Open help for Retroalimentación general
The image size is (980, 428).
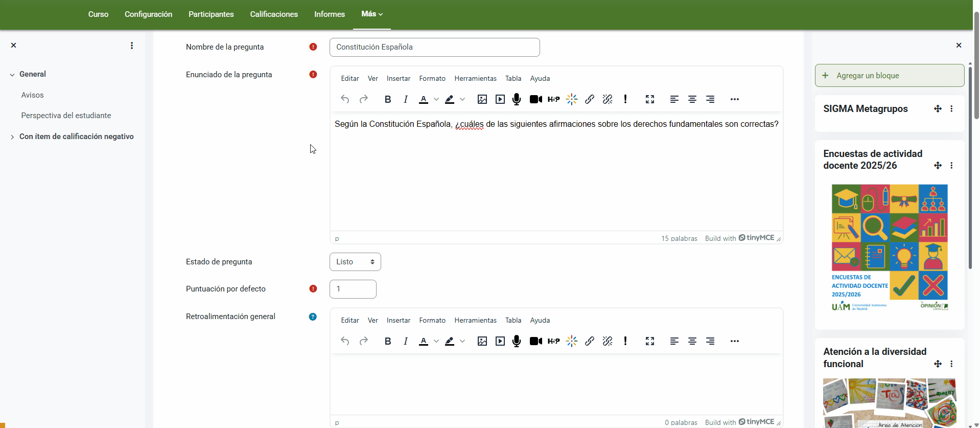313,317
